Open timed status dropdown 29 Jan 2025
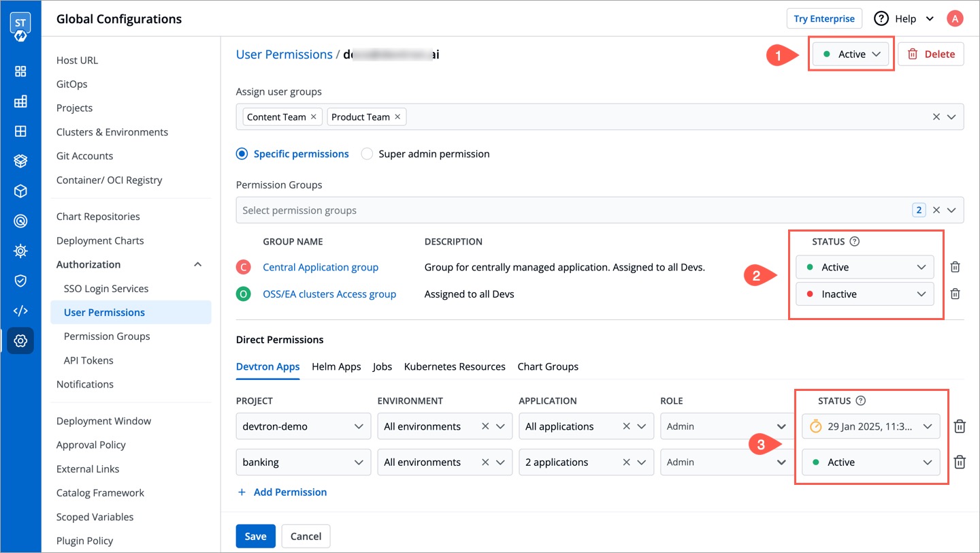Viewport: 980px width, 553px height. click(x=871, y=426)
